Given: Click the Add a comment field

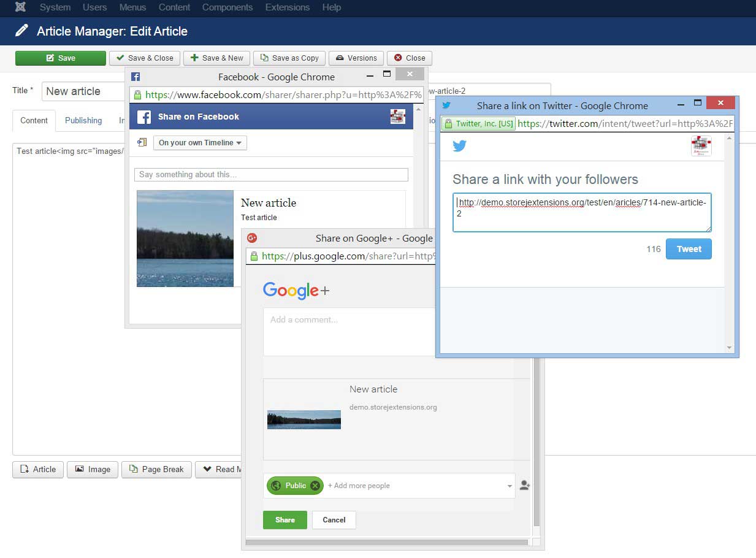Looking at the screenshot, I should 349,332.
